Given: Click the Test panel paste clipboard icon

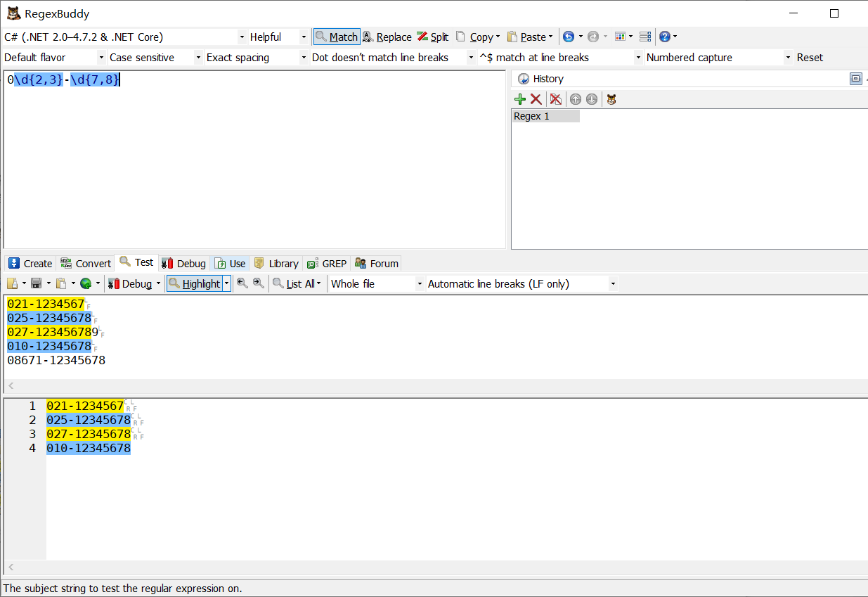Looking at the screenshot, I should (x=61, y=283).
